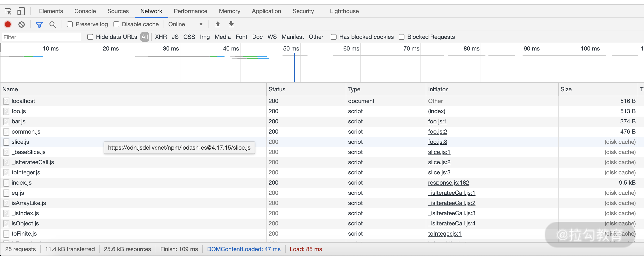Sort requests by the Size column header
Viewport: 644px width, 256px height.
pyautogui.click(x=566, y=89)
